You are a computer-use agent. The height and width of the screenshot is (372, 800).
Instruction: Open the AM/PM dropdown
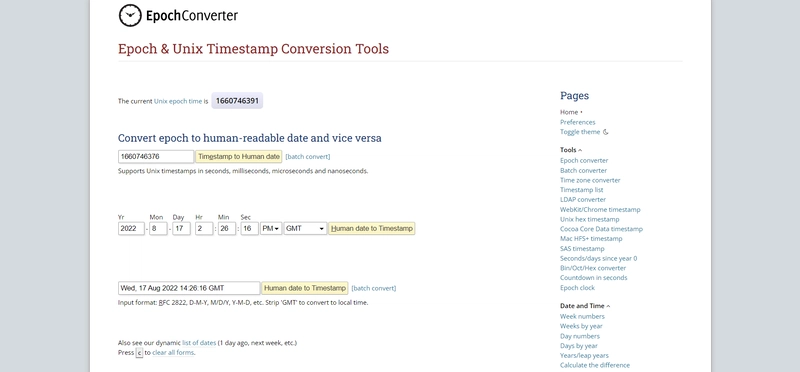[271, 229]
